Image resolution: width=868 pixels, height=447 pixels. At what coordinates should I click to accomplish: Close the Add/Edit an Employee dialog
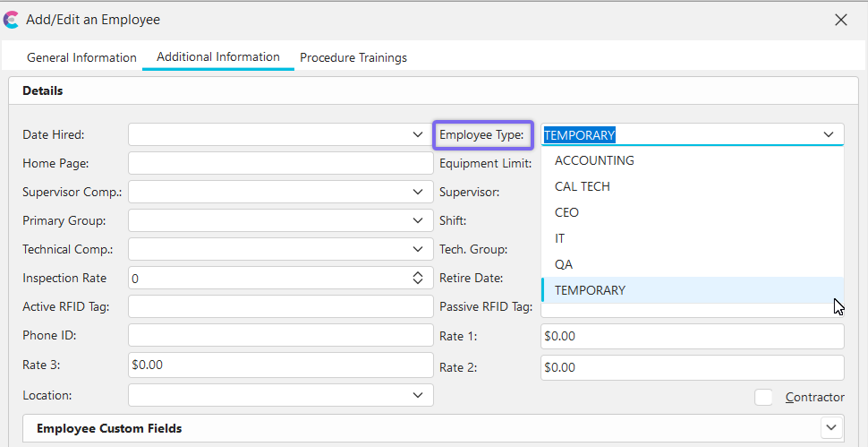840,20
